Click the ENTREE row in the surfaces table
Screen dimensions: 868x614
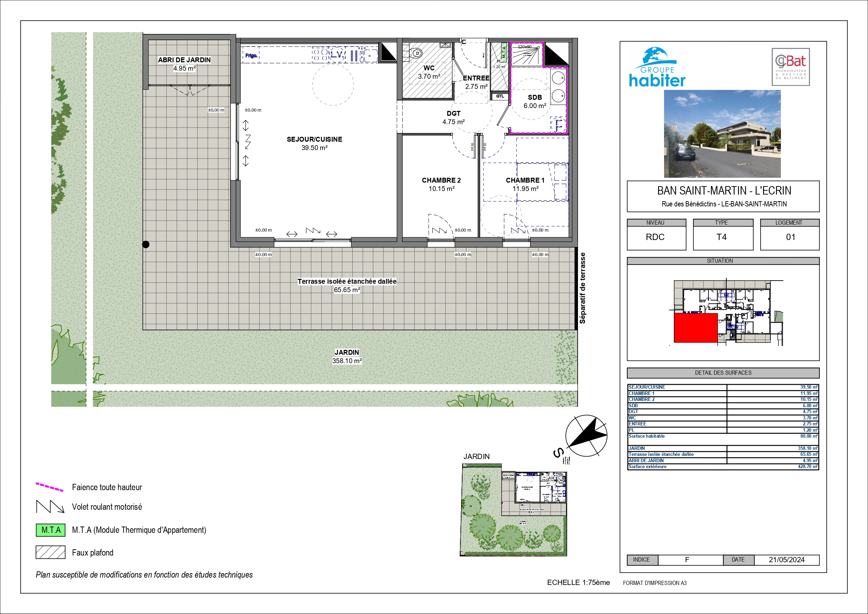click(x=723, y=424)
